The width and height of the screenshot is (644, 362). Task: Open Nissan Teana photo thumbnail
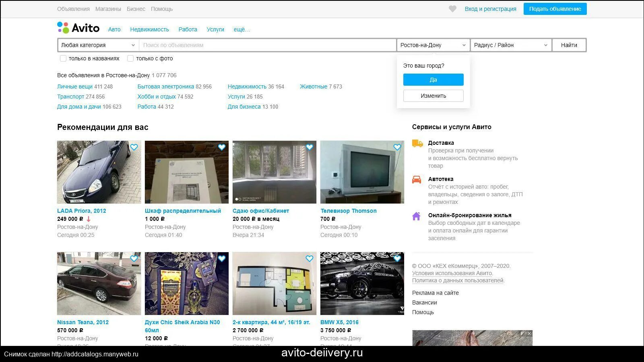(x=99, y=284)
